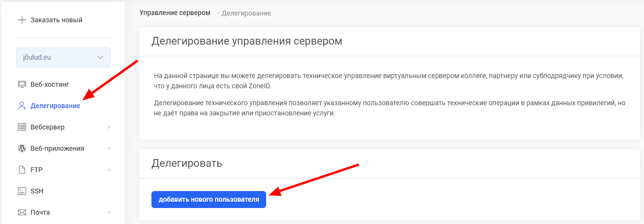644x224 pixels.
Task: Open the Вебсервер menu label
Action: [x=47, y=127]
